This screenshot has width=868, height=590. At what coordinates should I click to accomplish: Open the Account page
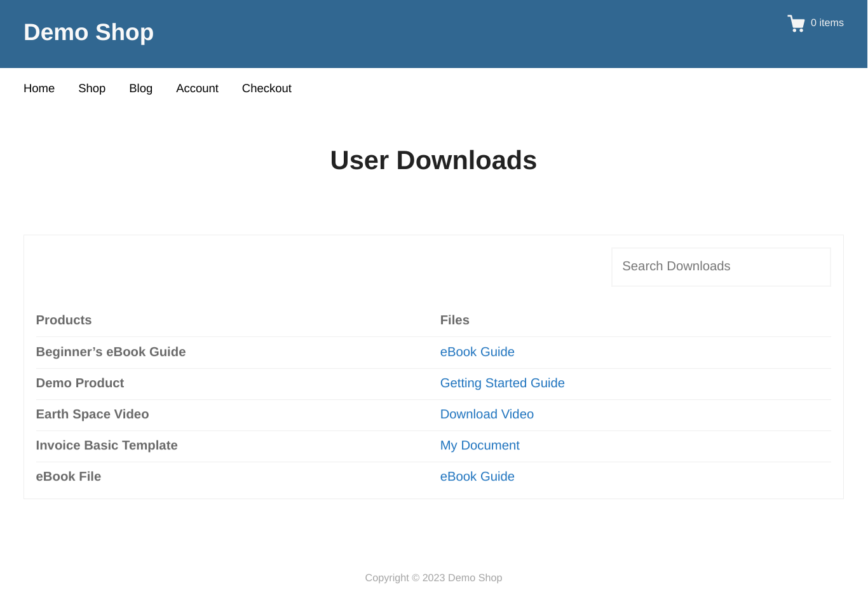point(197,88)
